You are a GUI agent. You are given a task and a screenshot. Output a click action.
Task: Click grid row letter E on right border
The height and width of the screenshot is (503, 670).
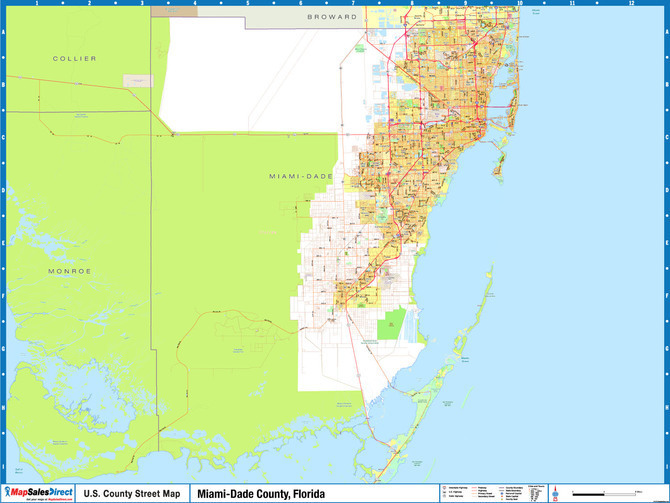(x=667, y=243)
